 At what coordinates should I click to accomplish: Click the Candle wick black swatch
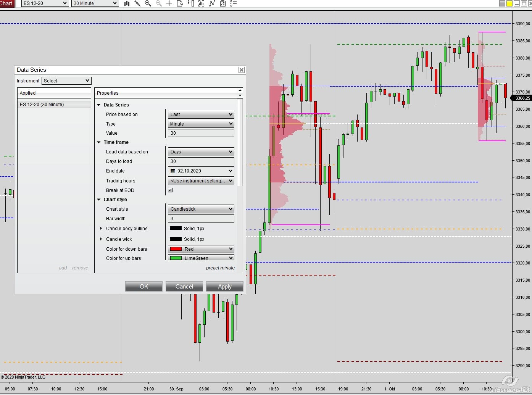point(176,239)
